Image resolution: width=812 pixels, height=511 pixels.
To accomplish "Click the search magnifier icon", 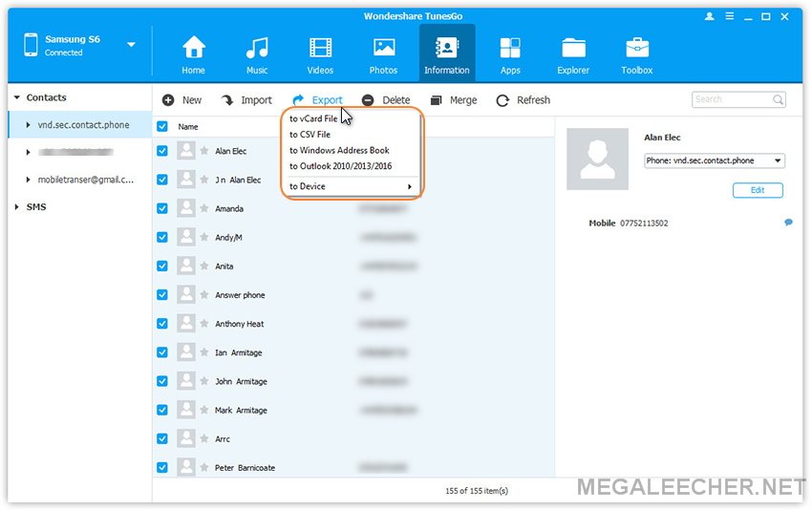I will 778,99.
